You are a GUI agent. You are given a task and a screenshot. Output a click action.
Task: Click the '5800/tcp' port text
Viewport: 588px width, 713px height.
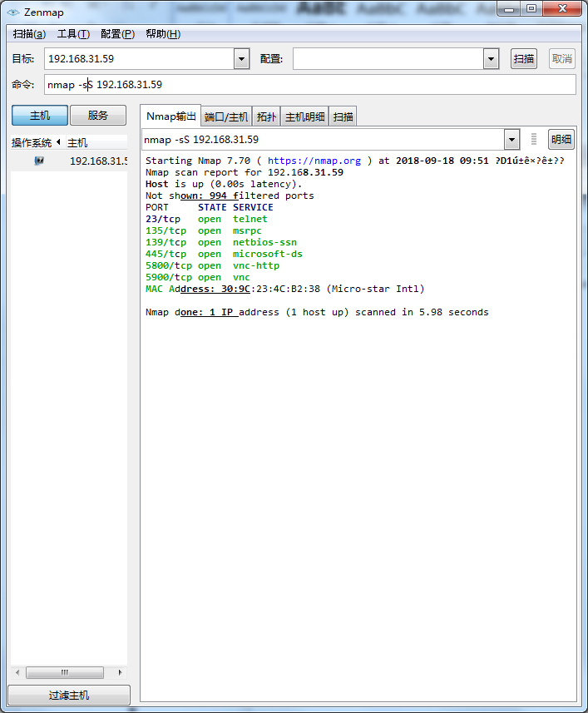tap(169, 265)
